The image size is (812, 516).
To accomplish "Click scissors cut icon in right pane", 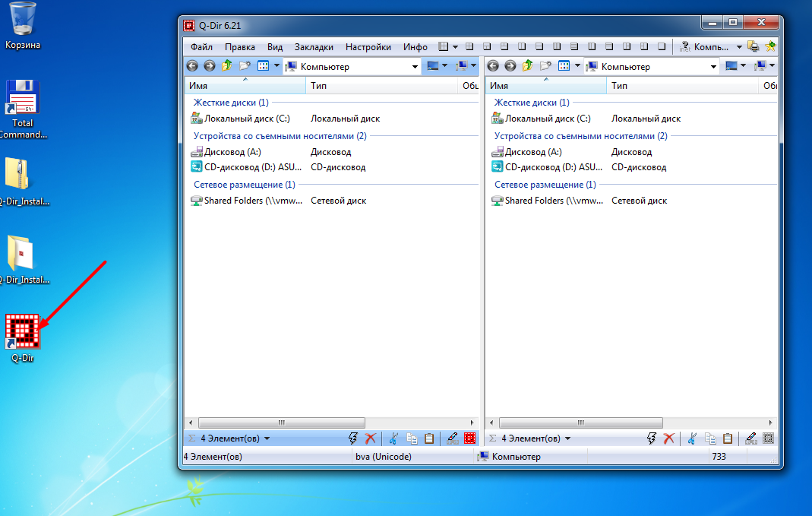I will click(x=693, y=438).
